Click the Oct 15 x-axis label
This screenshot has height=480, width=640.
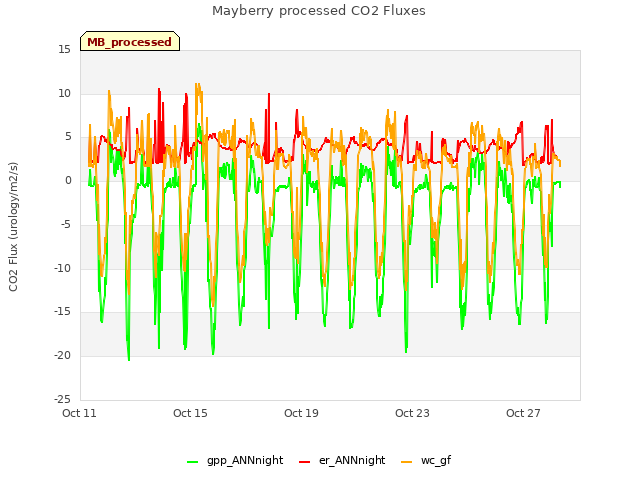pyautogui.click(x=190, y=413)
